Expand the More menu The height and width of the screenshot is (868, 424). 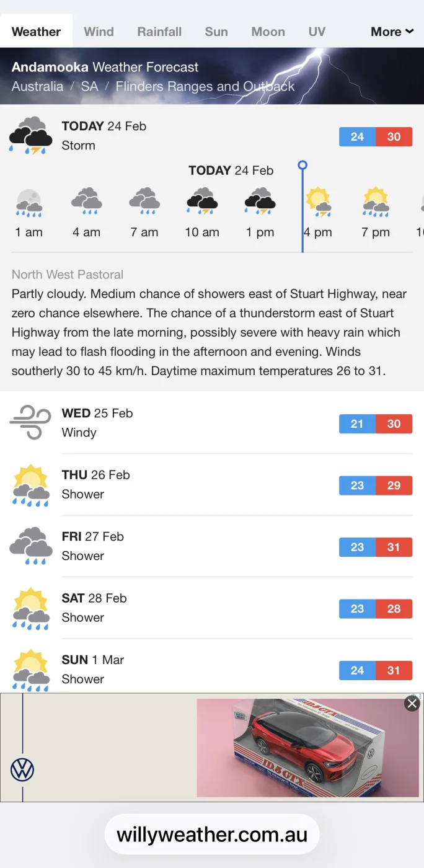pyautogui.click(x=392, y=32)
